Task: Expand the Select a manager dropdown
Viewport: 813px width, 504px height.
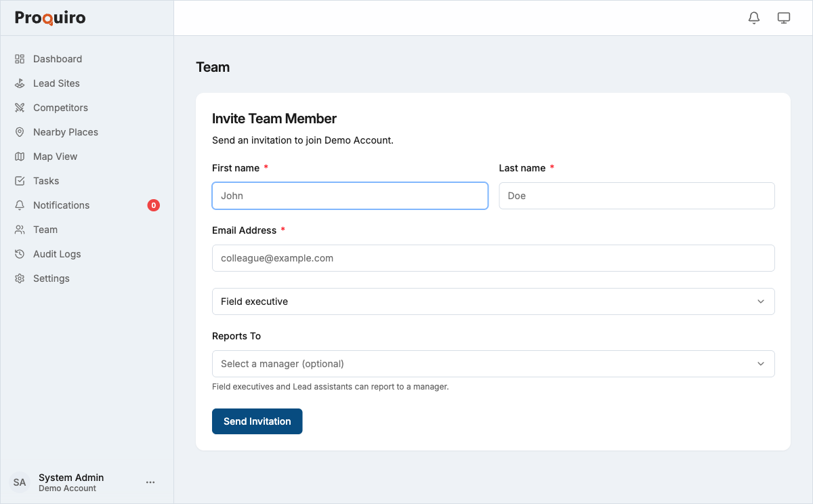Action: point(493,364)
